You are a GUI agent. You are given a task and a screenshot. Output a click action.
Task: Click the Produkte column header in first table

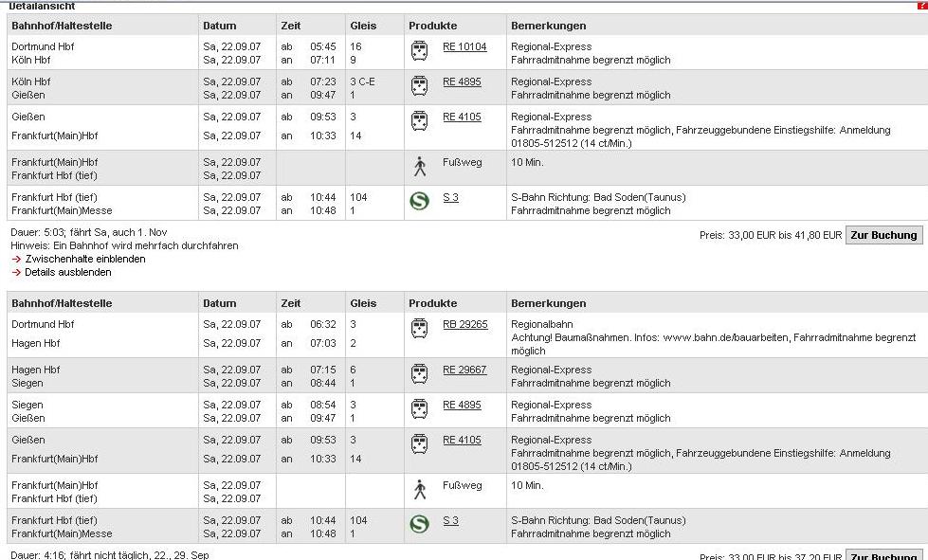[x=432, y=26]
